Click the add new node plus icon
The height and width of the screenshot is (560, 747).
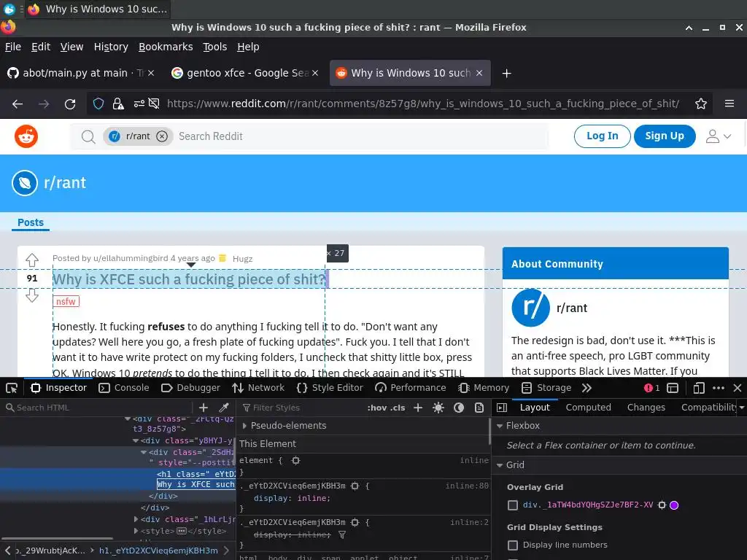tap(204, 408)
